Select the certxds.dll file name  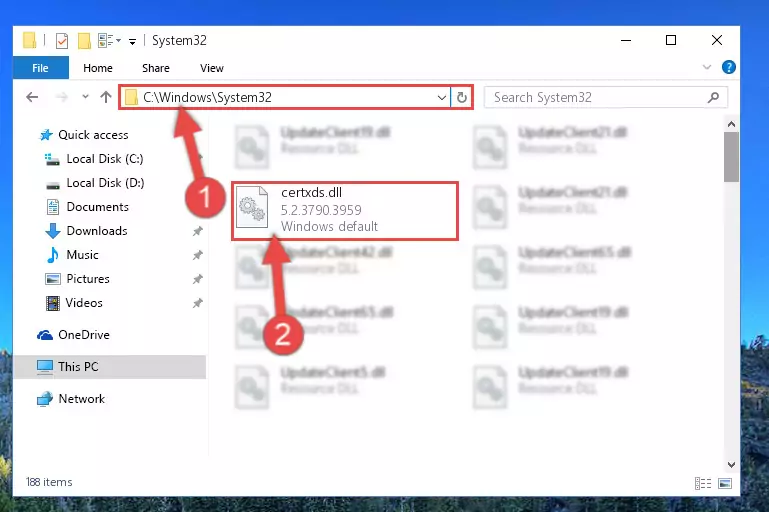point(311,193)
